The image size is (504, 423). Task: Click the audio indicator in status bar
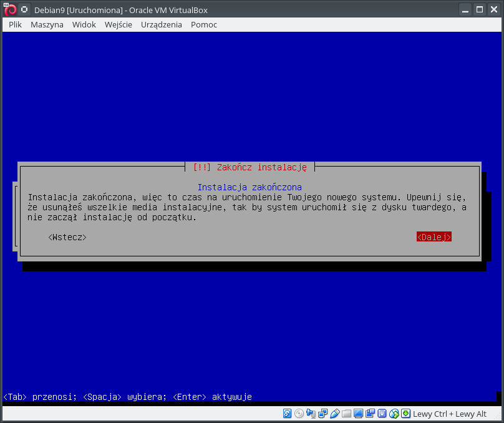click(x=311, y=414)
